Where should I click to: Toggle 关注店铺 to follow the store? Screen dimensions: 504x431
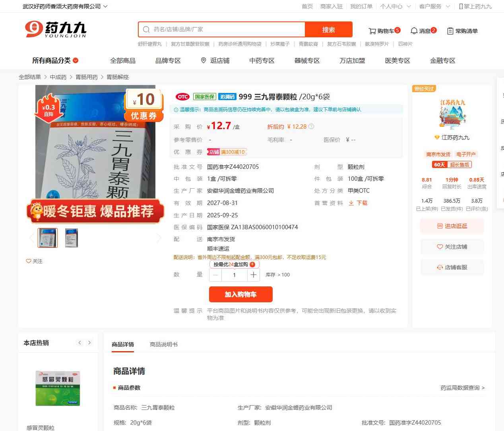click(x=452, y=247)
